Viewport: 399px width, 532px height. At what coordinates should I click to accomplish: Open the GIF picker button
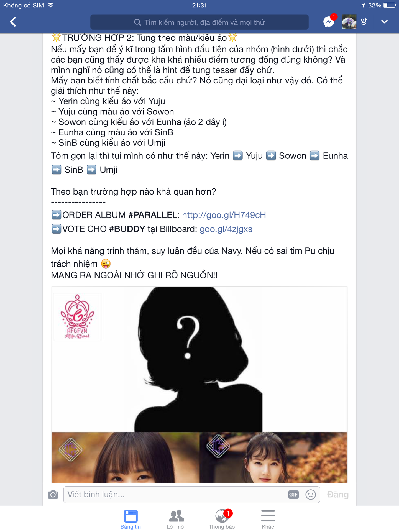(x=293, y=495)
